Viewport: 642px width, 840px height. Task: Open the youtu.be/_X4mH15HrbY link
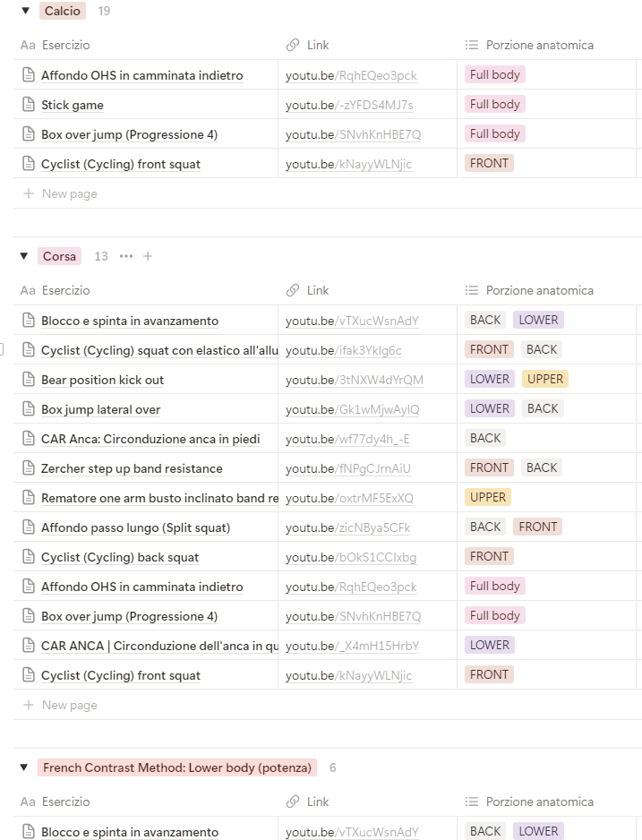point(352,646)
